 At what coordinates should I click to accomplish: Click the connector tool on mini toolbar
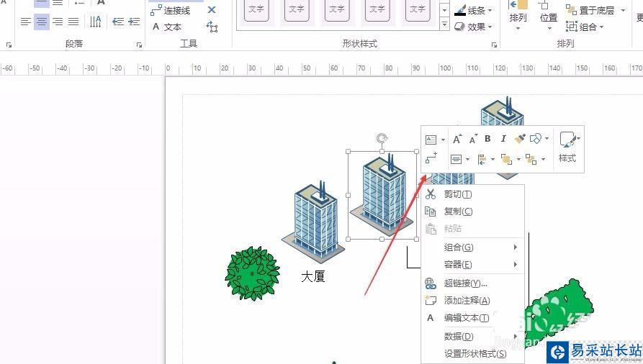[x=431, y=158]
